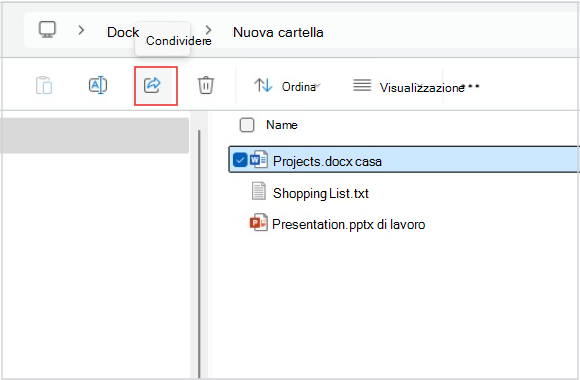The width and height of the screenshot is (580, 380).
Task: Click the Rename icon in toolbar
Action: pos(98,85)
